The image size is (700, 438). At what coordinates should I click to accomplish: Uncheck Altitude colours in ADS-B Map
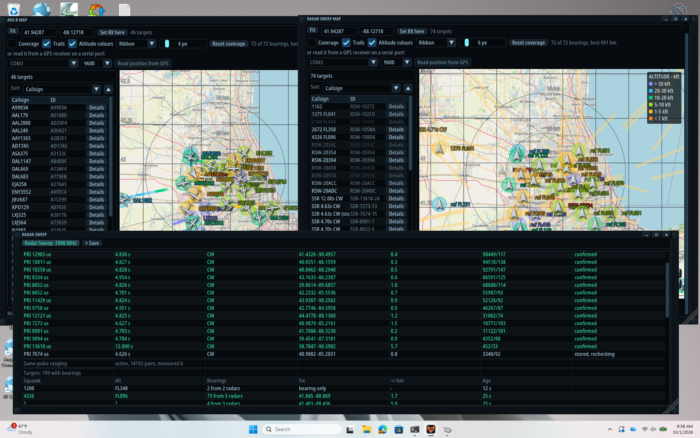coord(72,44)
